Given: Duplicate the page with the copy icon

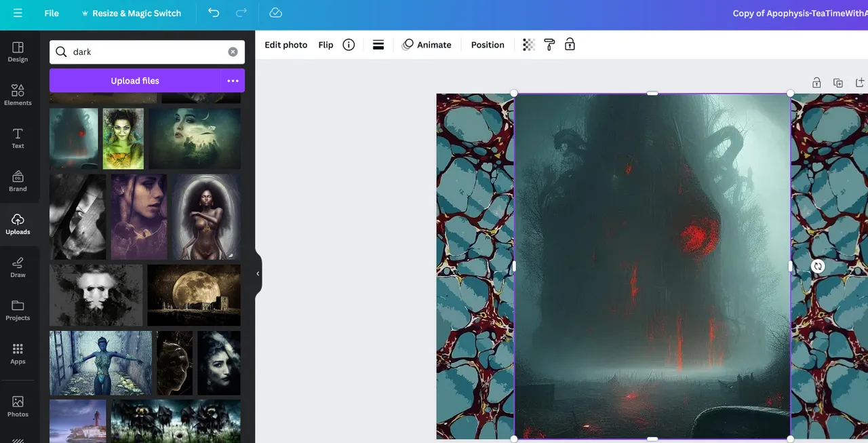Looking at the screenshot, I should (x=838, y=83).
